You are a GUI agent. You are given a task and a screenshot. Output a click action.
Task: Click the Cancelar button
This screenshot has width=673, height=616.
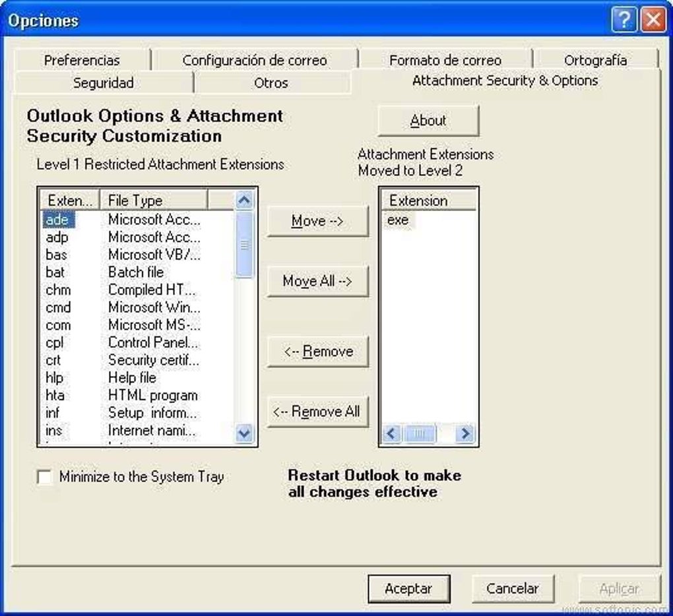click(513, 588)
